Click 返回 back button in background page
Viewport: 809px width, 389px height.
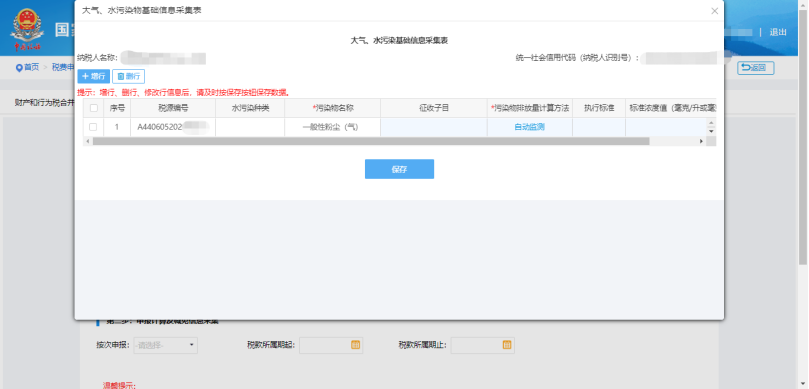(x=755, y=68)
